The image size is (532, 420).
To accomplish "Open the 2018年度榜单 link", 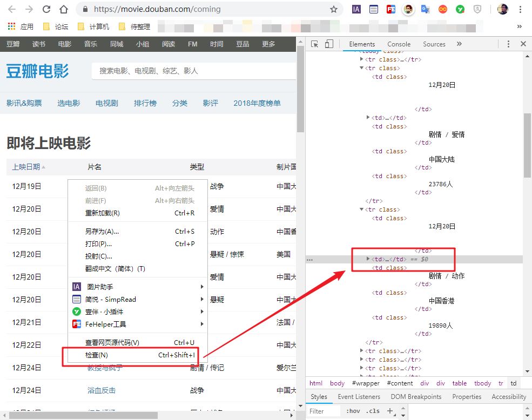I will tap(257, 103).
